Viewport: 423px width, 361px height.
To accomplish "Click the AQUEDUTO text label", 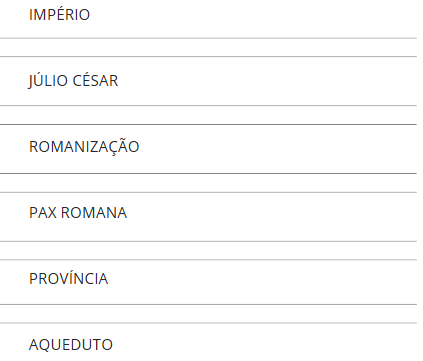I will [x=71, y=345].
